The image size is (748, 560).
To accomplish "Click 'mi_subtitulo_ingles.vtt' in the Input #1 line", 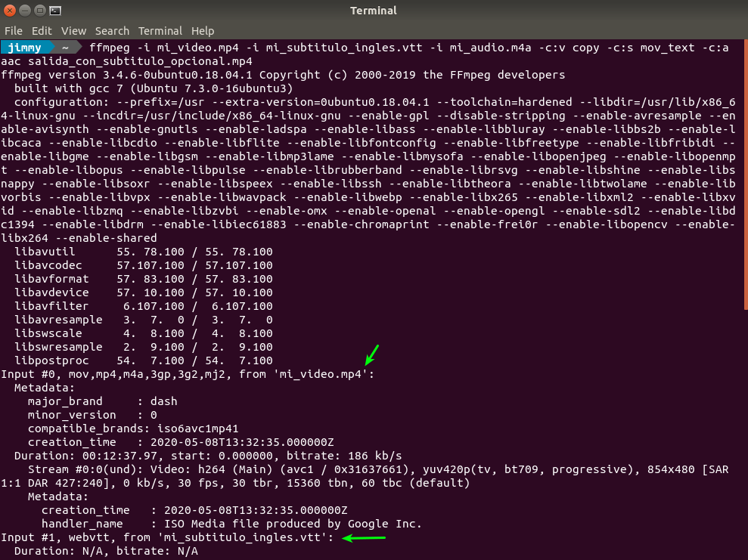I will point(246,538).
